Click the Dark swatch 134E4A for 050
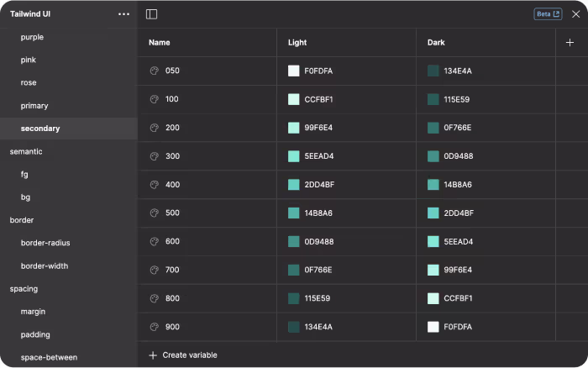This screenshot has width=588, height=368. 433,71
